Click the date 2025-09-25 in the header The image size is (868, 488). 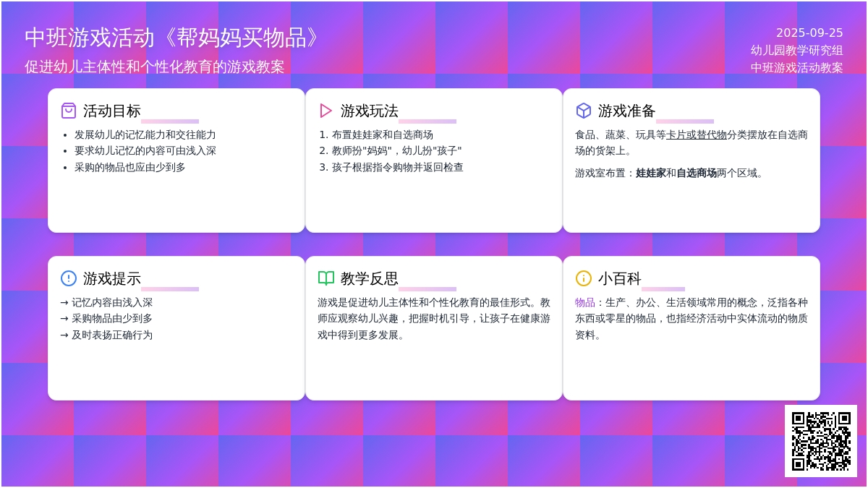click(809, 33)
